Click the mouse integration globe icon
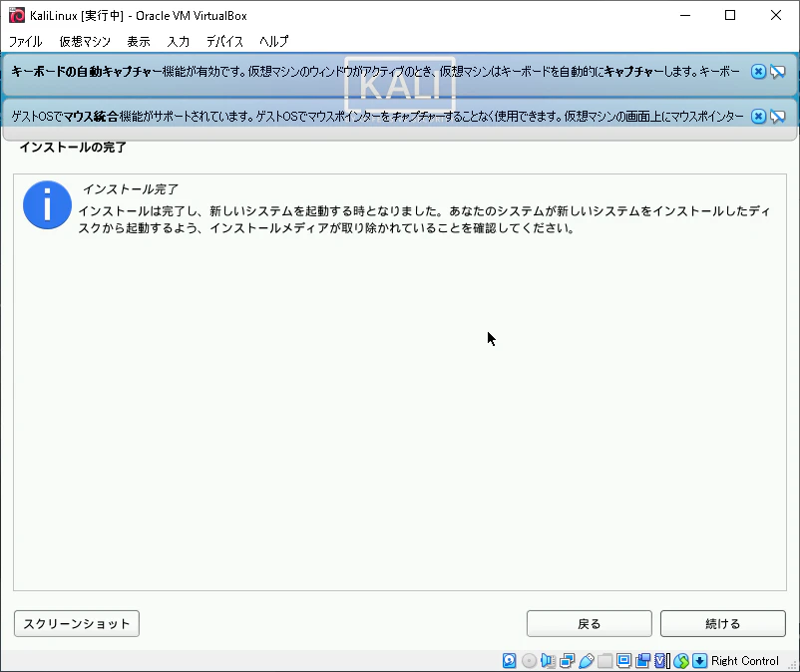800x672 pixels. click(681, 661)
